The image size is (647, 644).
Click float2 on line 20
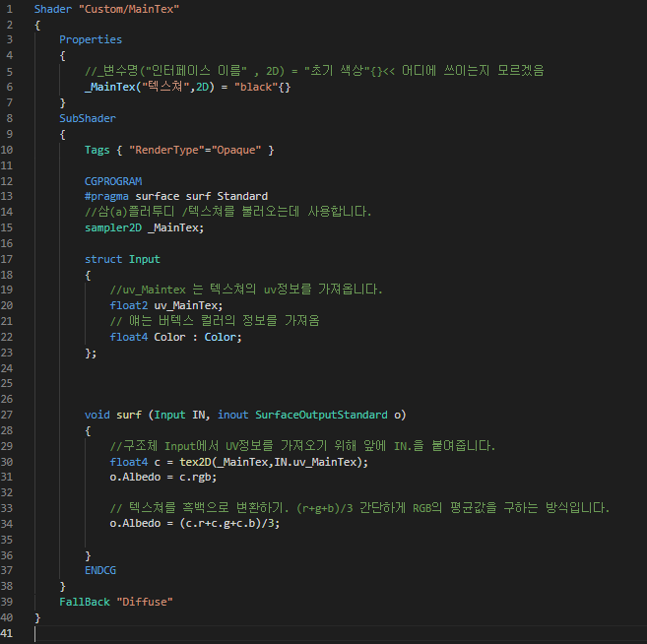[x=129, y=305]
